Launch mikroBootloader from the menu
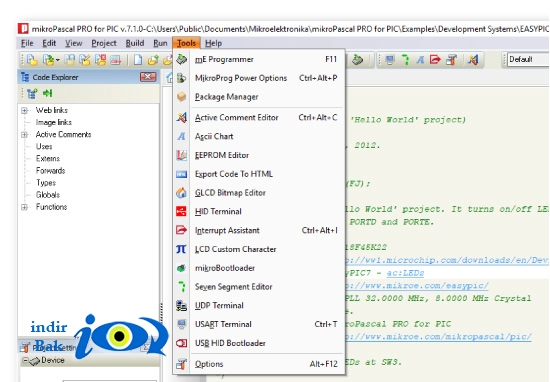 tap(259, 268)
